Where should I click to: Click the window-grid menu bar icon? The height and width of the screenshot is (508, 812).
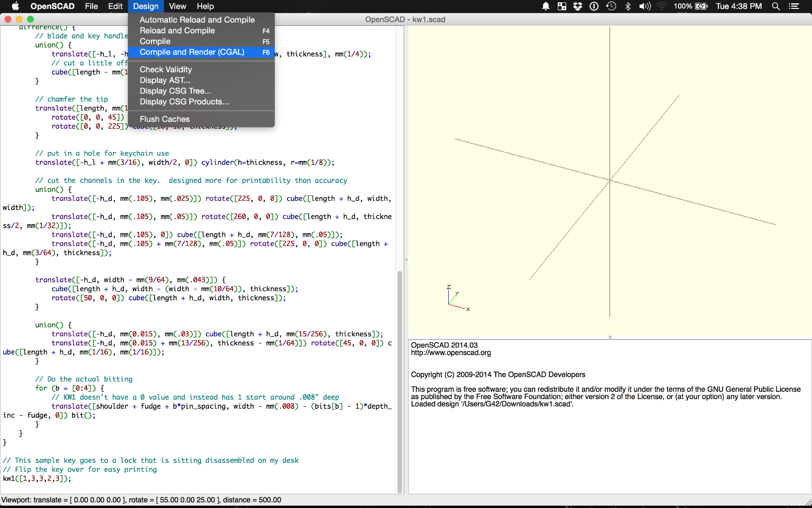tap(562, 6)
